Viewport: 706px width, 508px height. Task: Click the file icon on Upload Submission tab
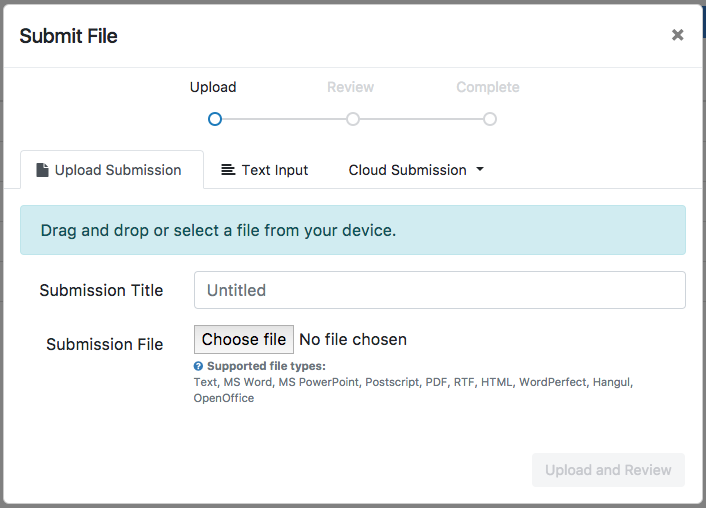(42, 170)
